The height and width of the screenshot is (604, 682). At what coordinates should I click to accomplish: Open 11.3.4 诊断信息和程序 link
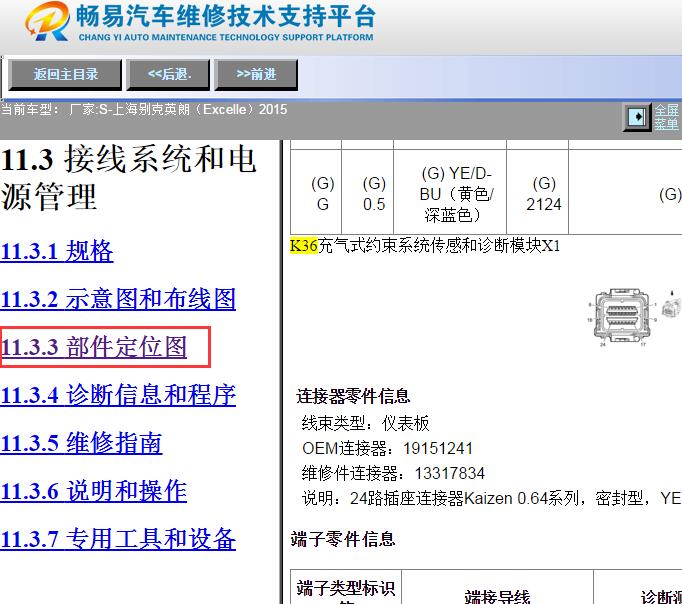tap(118, 395)
